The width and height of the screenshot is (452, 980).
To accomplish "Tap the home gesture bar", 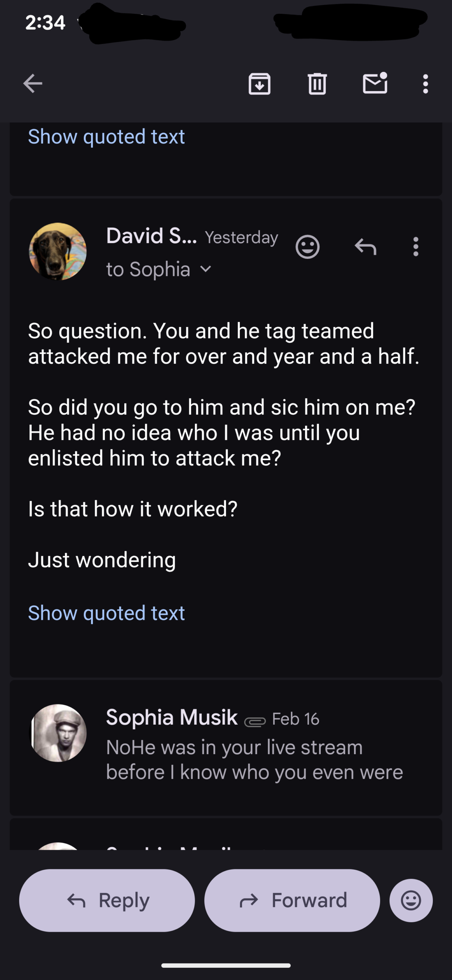I will click(226, 965).
